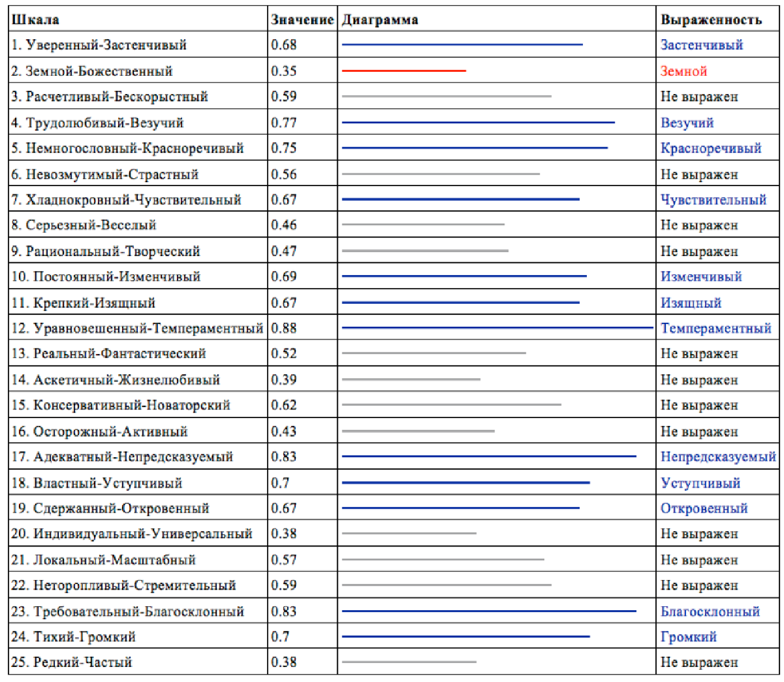Select the '4. Трудолюбивый-Везучий' scale row label

[97, 123]
